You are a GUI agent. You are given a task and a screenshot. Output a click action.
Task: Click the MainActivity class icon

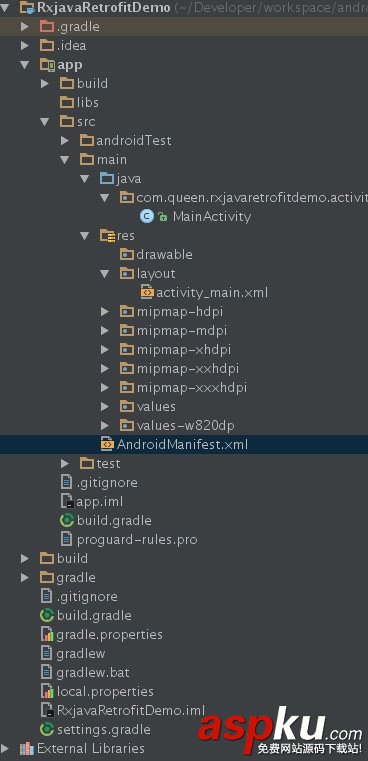pyautogui.click(x=147, y=216)
